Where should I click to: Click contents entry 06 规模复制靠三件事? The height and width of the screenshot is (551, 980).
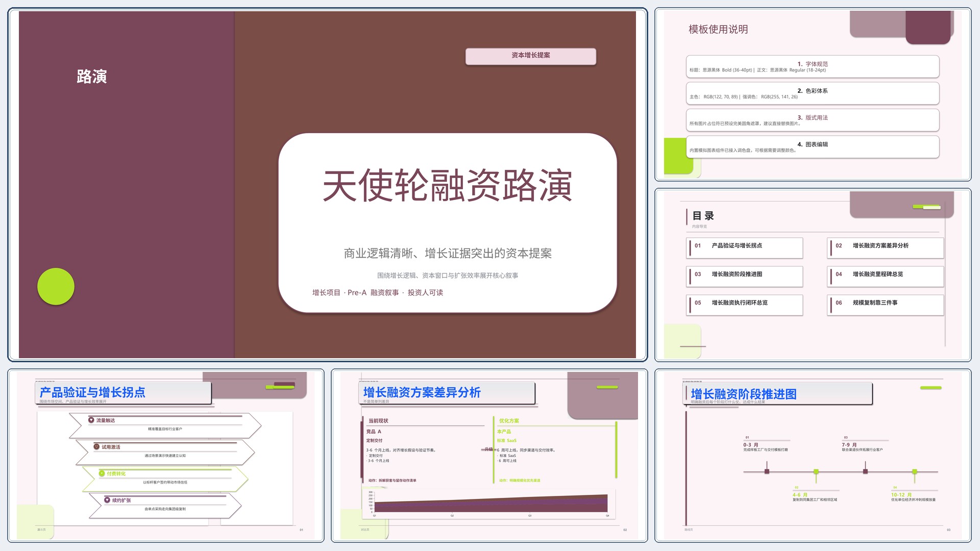[x=886, y=305]
